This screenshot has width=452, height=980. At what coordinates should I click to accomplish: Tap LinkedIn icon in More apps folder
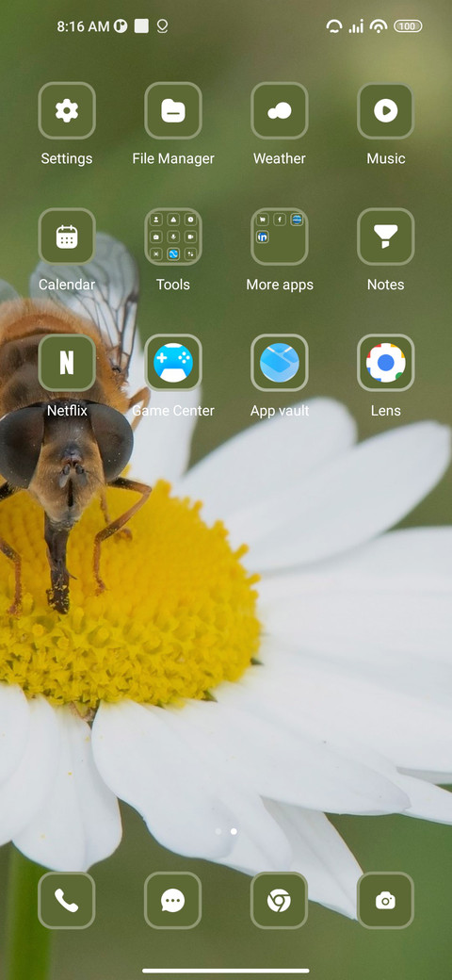[263, 237]
